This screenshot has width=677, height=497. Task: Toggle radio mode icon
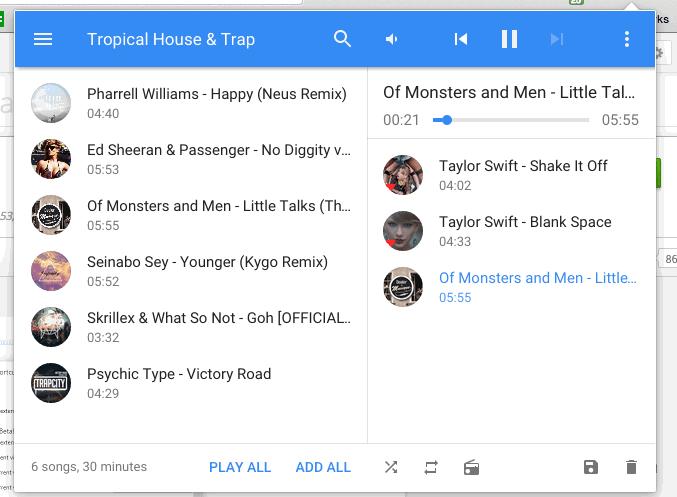(x=471, y=467)
